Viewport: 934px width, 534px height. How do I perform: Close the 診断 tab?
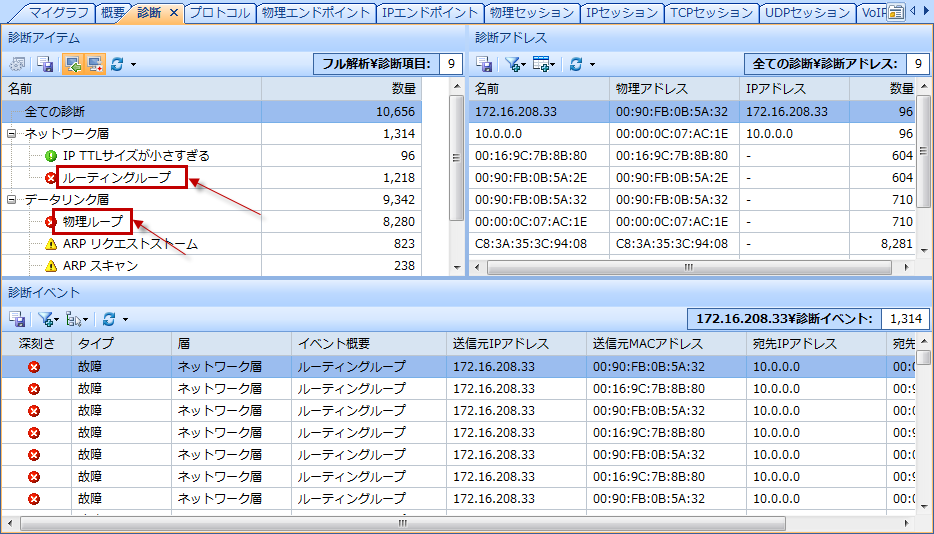pos(173,13)
